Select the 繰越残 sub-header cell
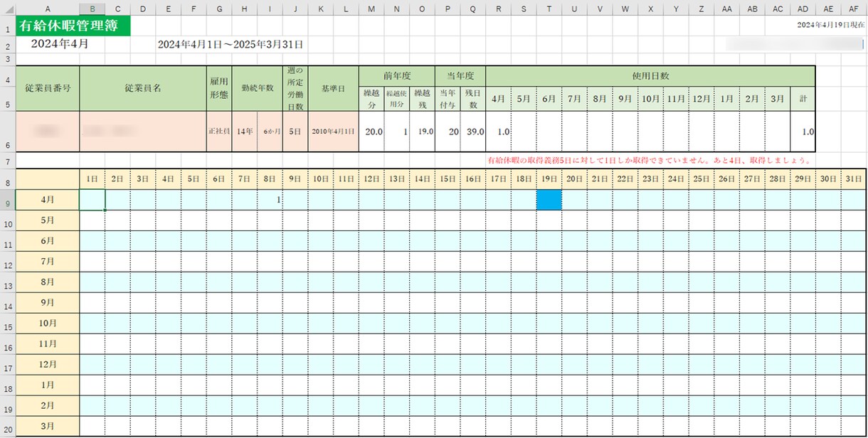The height and width of the screenshot is (438, 868). click(x=422, y=98)
